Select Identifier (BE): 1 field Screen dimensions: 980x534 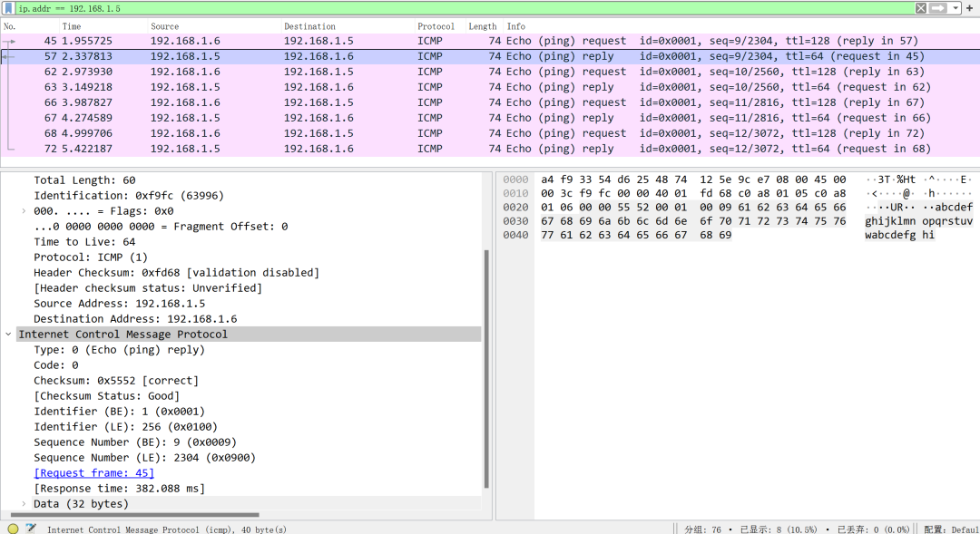(x=120, y=411)
